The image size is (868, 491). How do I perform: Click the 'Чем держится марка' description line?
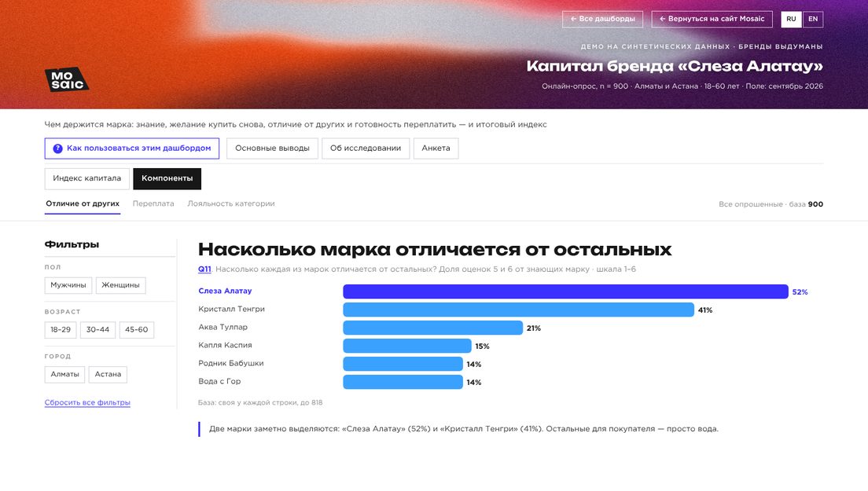tap(296, 125)
